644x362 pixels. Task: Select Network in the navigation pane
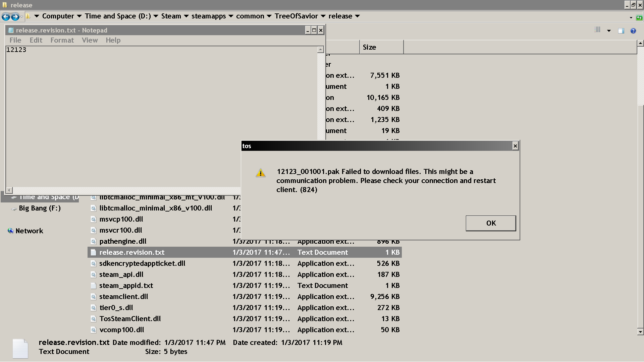click(29, 231)
